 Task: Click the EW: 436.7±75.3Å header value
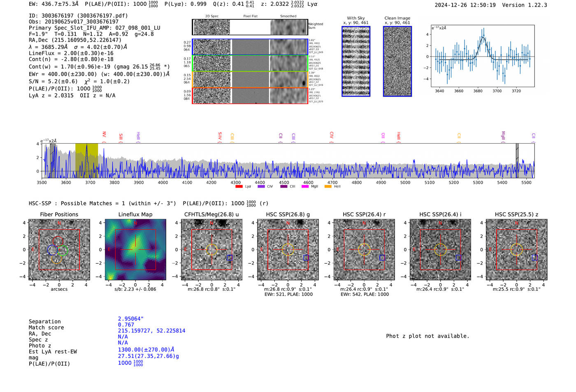click(x=53, y=4)
